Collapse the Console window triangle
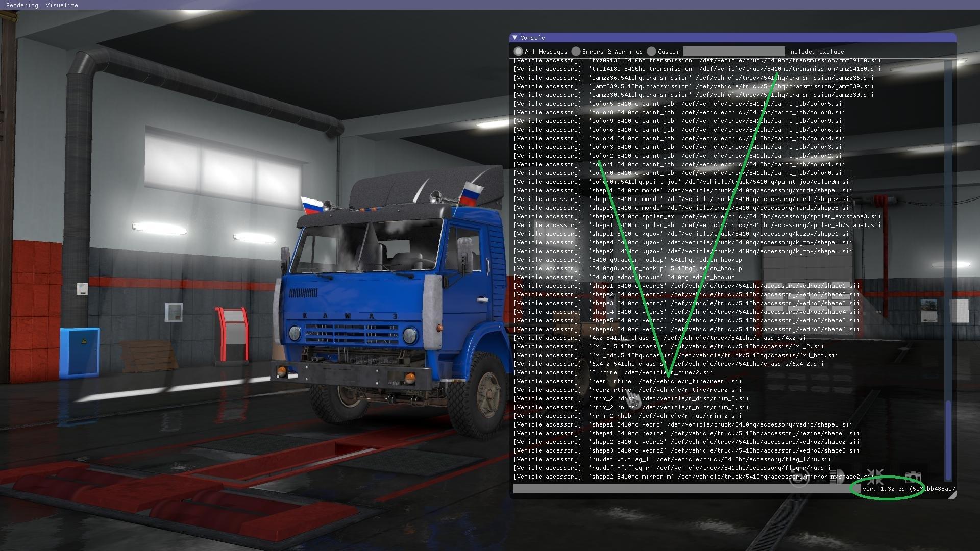This screenshot has height=551, width=980. [x=515, y=38]
